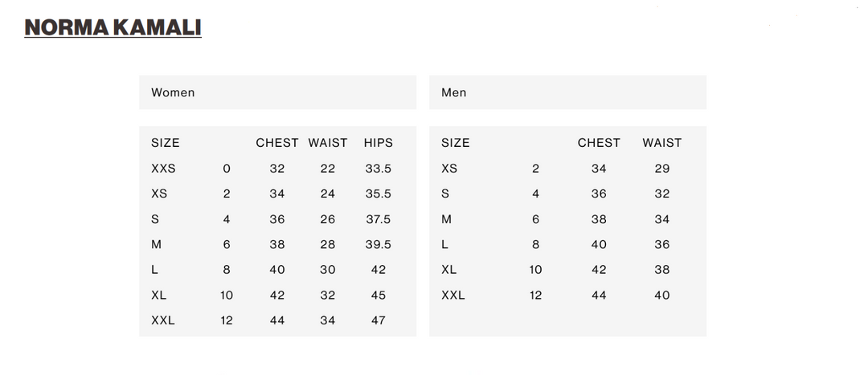The width and height of the screenshot is (868, 375).
Task: Click the M label in Men's table
Action: tap(447, 219)
